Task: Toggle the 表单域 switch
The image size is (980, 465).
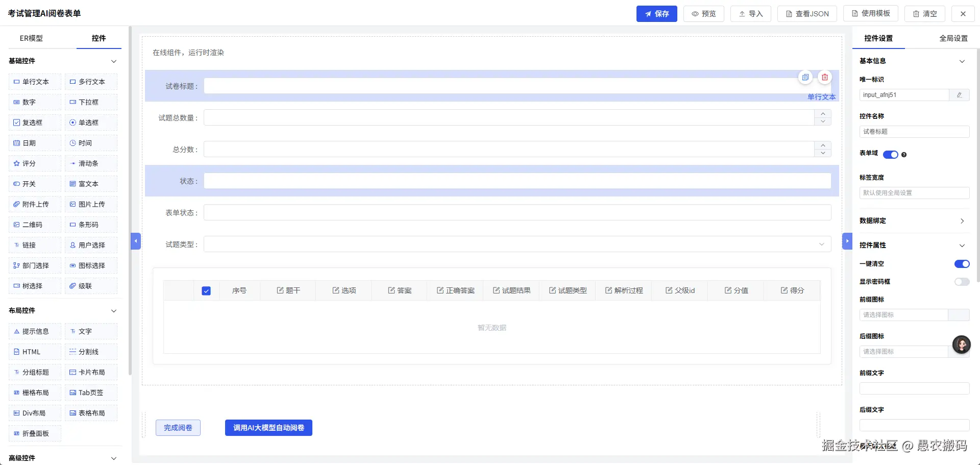Action: pos(891,155)
